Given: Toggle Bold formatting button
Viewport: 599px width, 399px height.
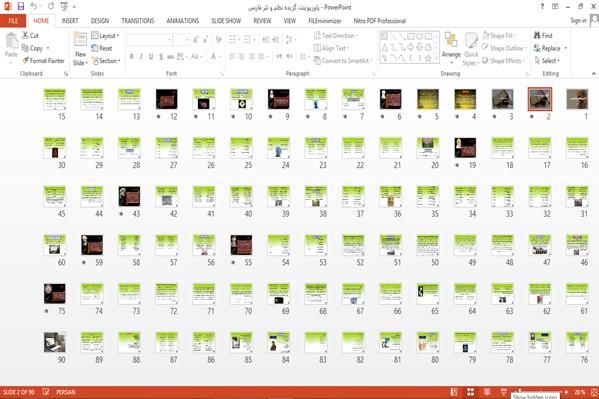Looking at the screenshot, I should 131,57.
